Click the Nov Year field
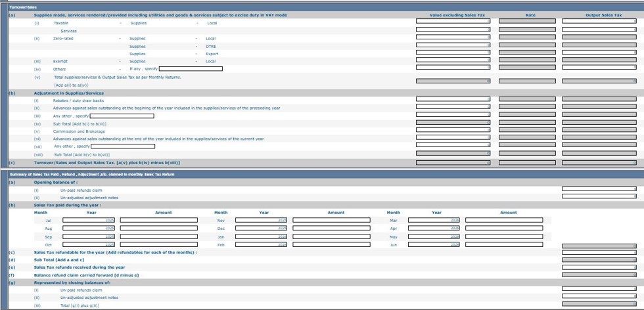644x310 pixels. tap(262, 220)
